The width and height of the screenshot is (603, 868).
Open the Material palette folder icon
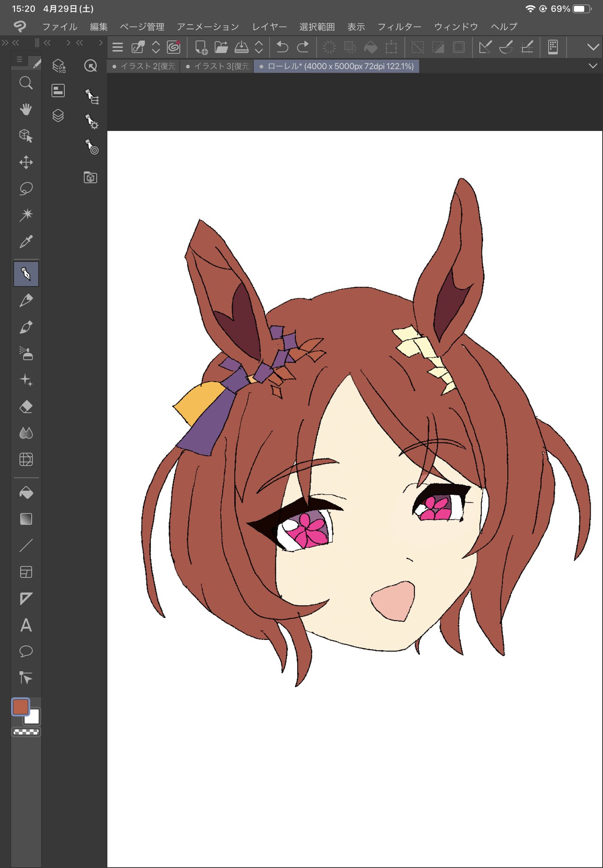coord(90,177)
